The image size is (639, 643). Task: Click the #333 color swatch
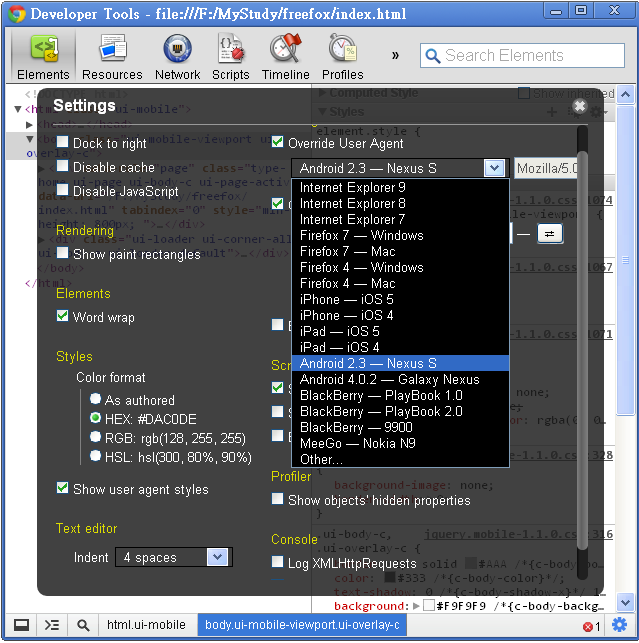click(x=390, y=578)
